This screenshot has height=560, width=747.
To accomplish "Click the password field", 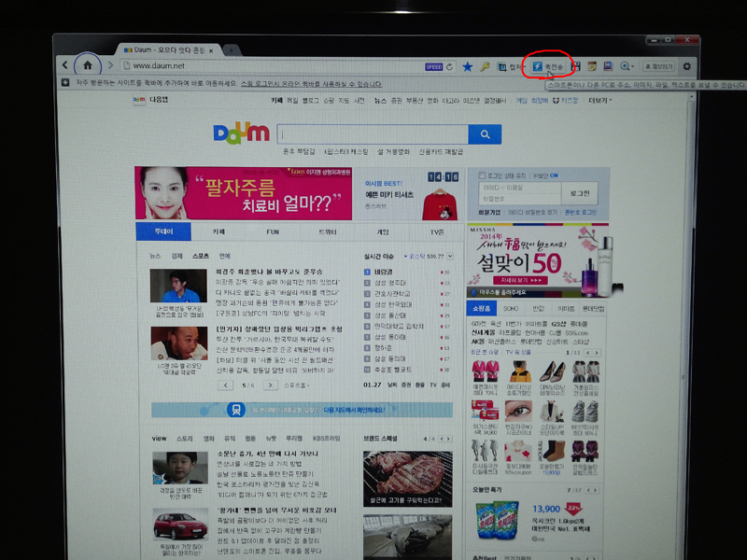I will [520, 199].
